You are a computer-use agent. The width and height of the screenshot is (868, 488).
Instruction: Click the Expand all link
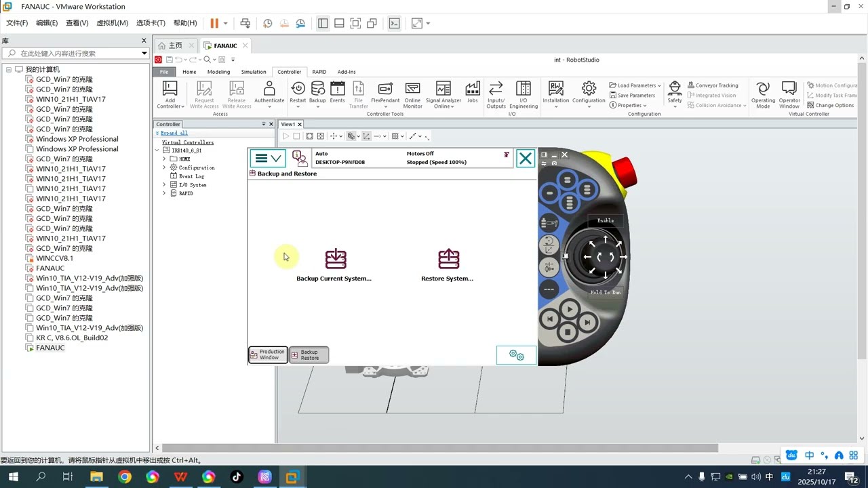click(174, 133)
